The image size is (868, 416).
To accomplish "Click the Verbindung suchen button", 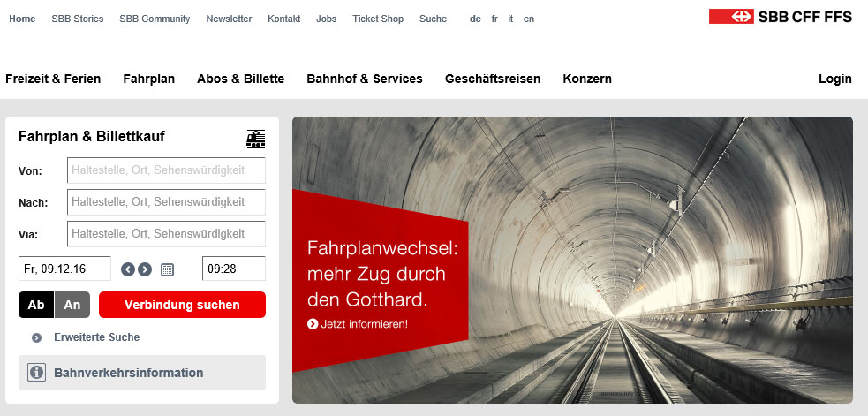I will [182, 305].
